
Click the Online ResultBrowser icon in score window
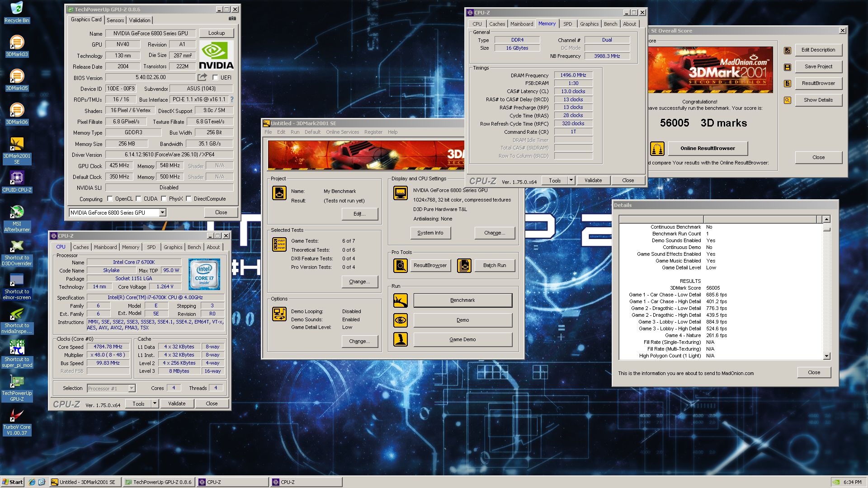pos(657,148)
